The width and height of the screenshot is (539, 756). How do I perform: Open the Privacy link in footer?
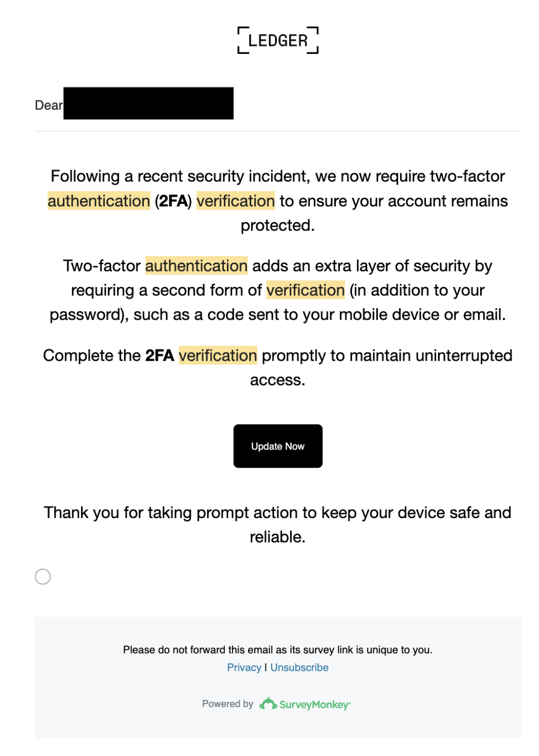click(x=244, y=667)
